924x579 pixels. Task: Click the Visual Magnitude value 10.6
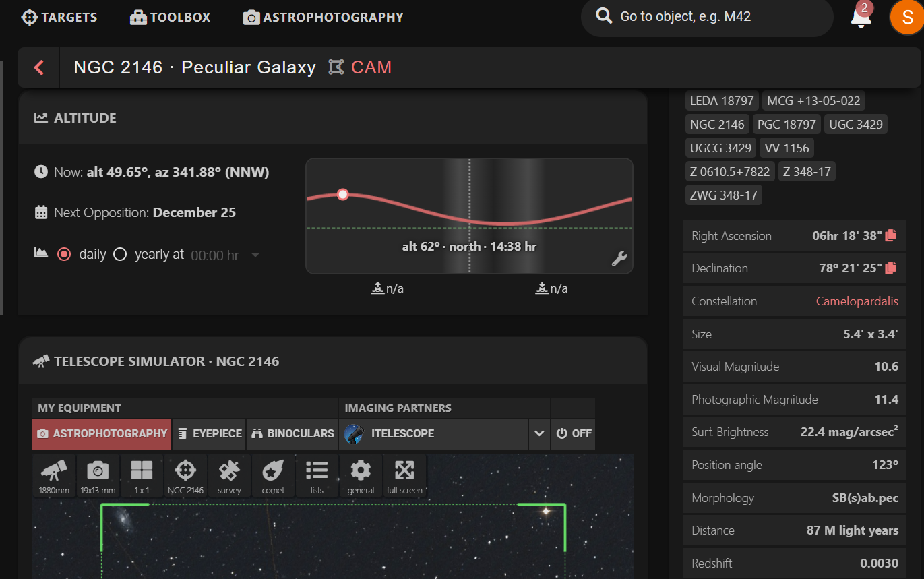886,367
